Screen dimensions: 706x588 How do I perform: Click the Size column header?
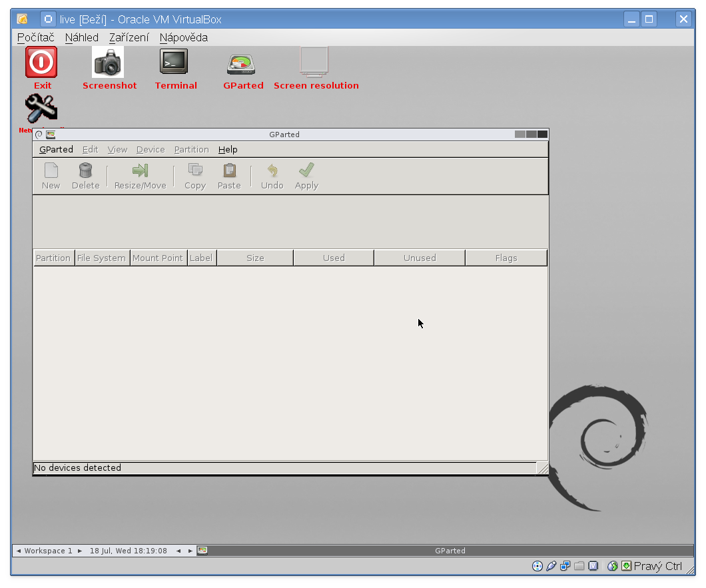[x=255, y=258]
